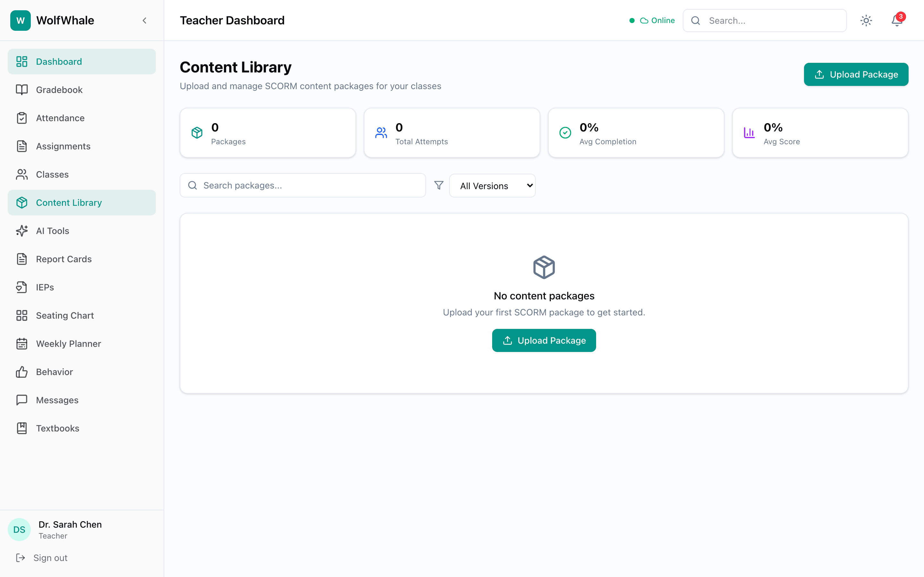Collapse the WolfWhale sidebar with chevron
Screen dimensions: 924x577
tap(144, 20)
